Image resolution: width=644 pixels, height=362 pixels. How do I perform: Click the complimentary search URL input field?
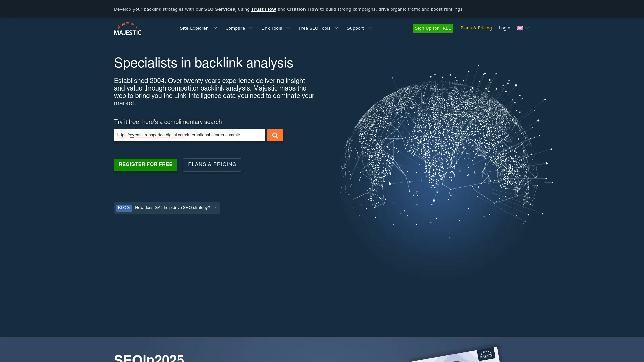[189, 135]
